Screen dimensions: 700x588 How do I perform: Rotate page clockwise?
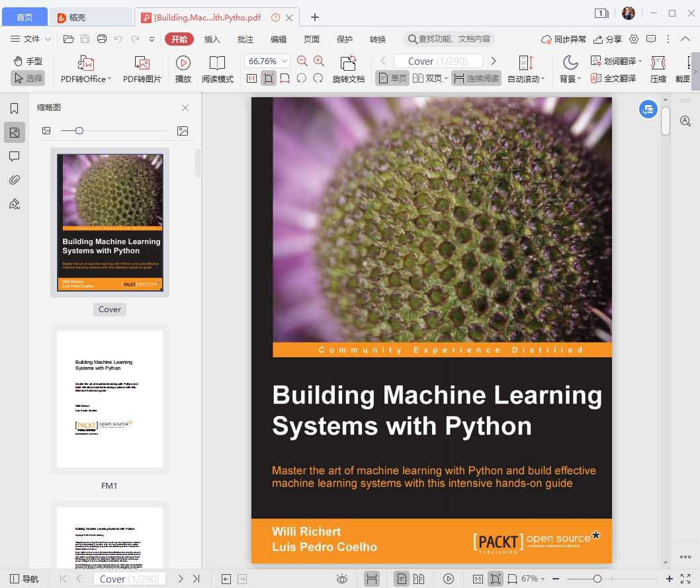point(318,79)
